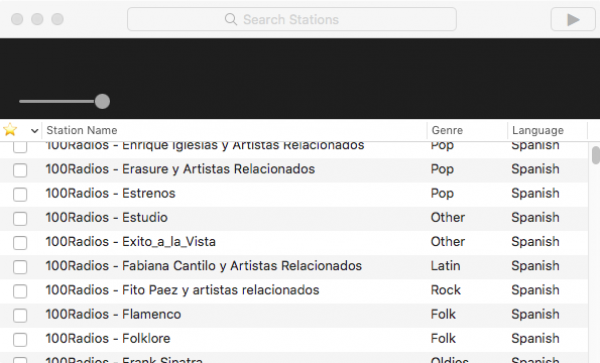This screenshot has width=600, height=363.
Task: Select the 100Radios - Estrenos station name
Action: pyautogui.click(x=110, y=193)
